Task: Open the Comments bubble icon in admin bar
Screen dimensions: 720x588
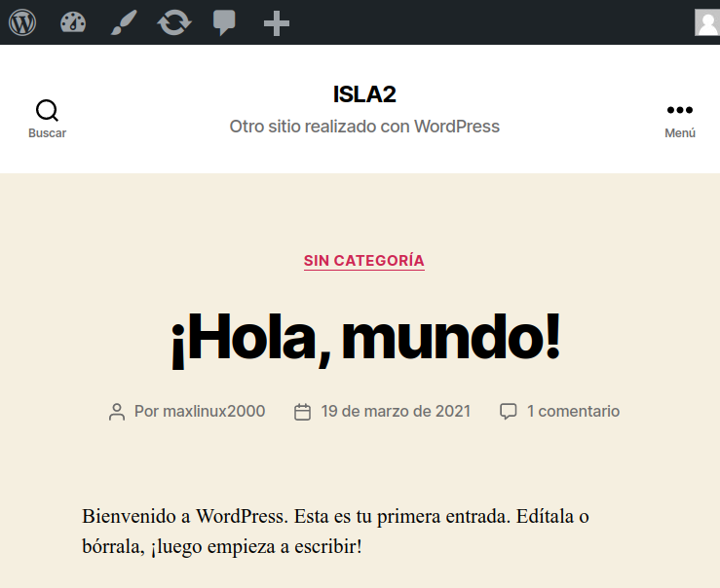Action: pyautogui.click(x=224, y=22)
